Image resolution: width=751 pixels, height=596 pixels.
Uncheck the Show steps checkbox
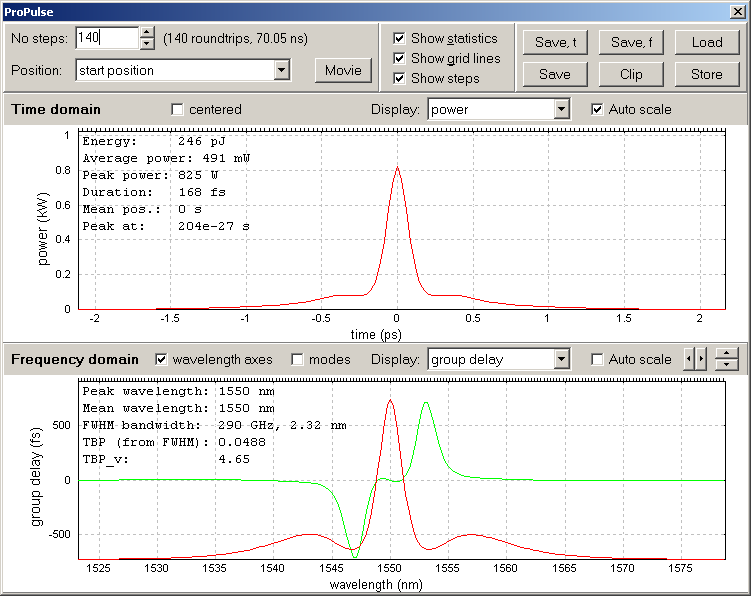click(x=400, y=79)
